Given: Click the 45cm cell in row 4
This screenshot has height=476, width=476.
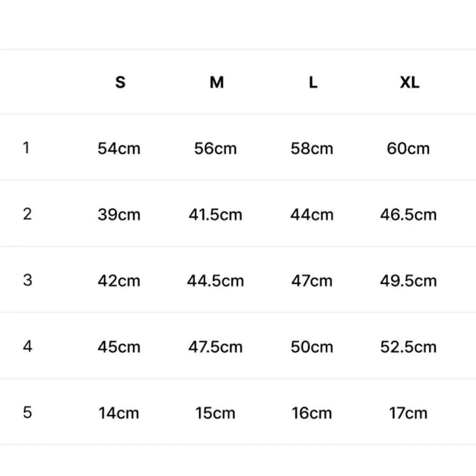Looking at the screenshot, I should 119,346.
